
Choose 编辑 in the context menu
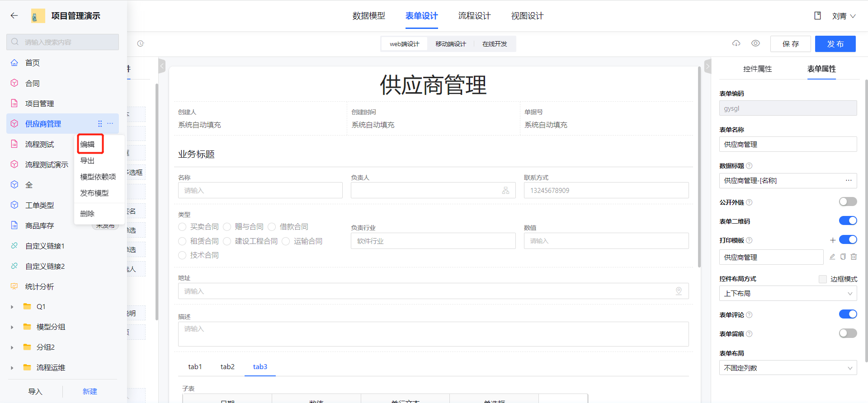click(87, 145)
